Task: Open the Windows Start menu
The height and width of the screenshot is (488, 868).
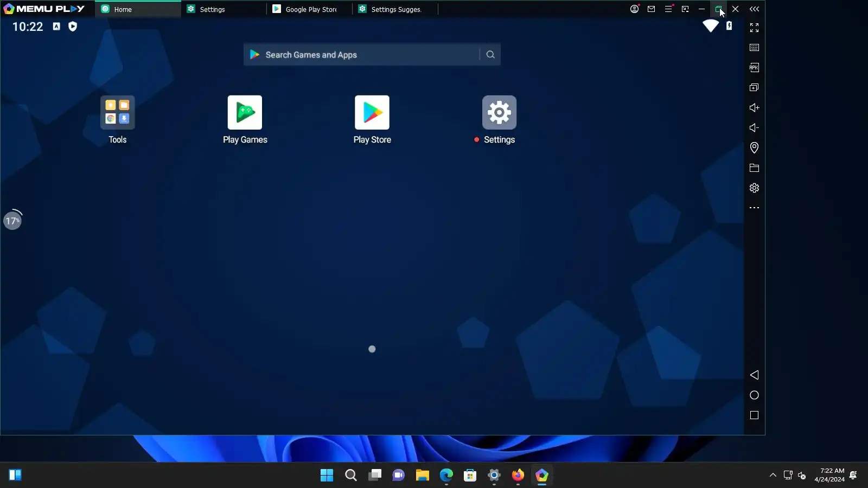Action: (x=327, y=476)
